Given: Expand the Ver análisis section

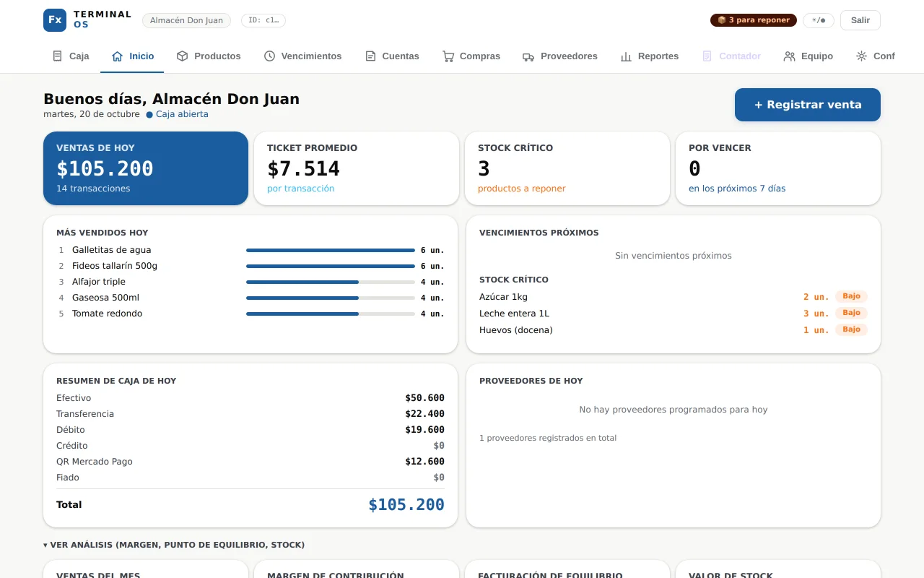Looking at the screenshot, I should [174, 545].
